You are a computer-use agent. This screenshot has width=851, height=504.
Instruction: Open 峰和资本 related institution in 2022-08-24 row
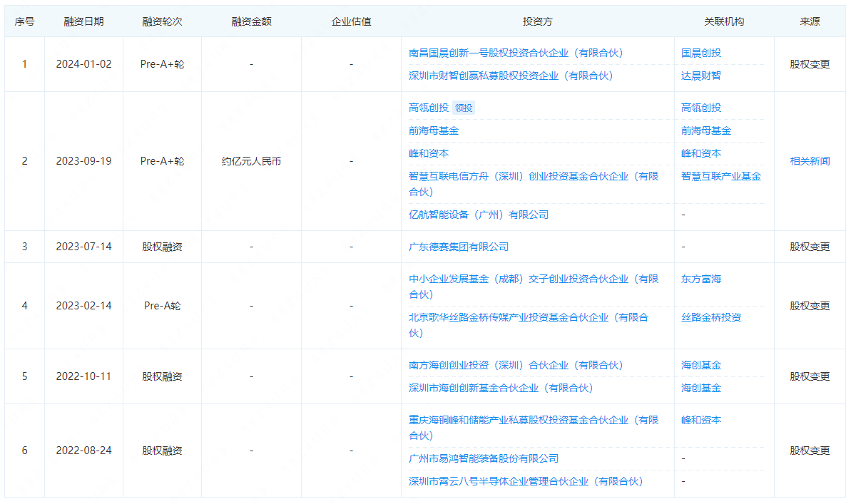coord(701,419)
